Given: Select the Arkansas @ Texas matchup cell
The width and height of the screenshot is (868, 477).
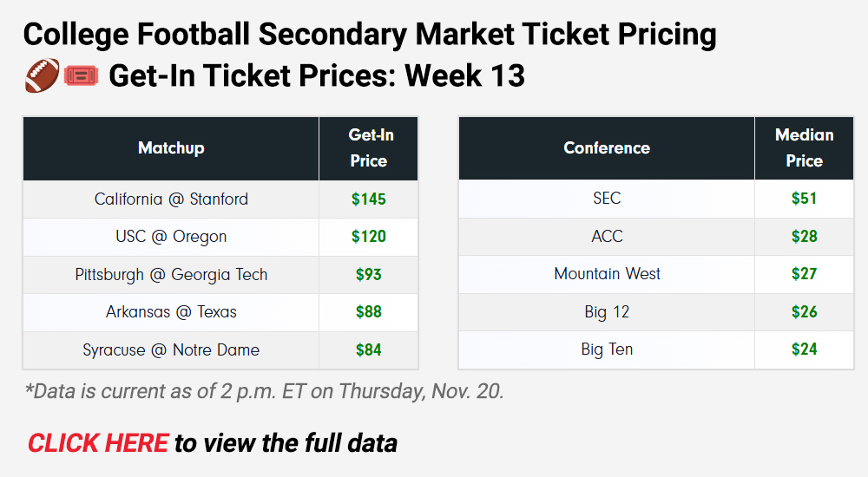Looking at the screenshot, I should pos(171,312).
